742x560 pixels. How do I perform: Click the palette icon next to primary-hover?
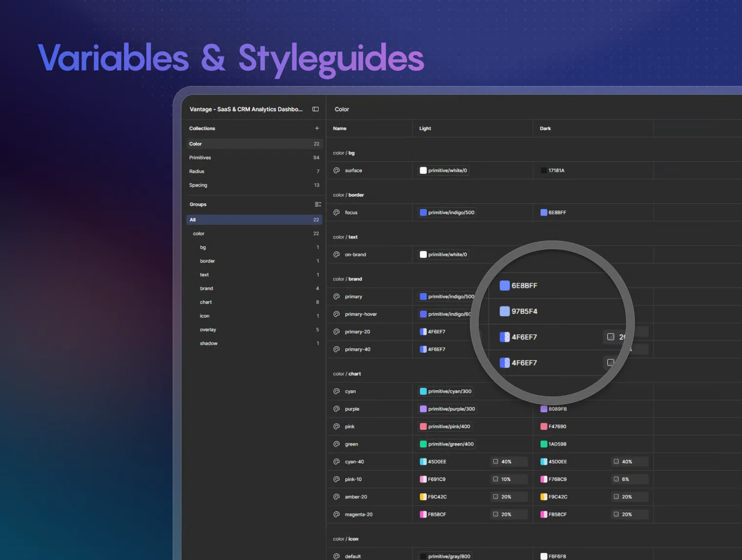click(x=336, y=314)
